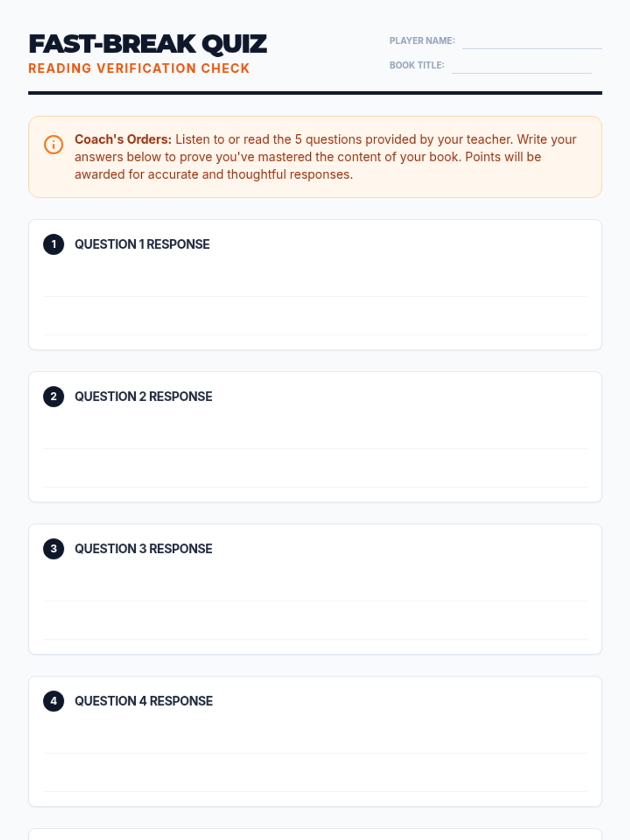Click the info icon in Coach's Orders

pos(54,144)
